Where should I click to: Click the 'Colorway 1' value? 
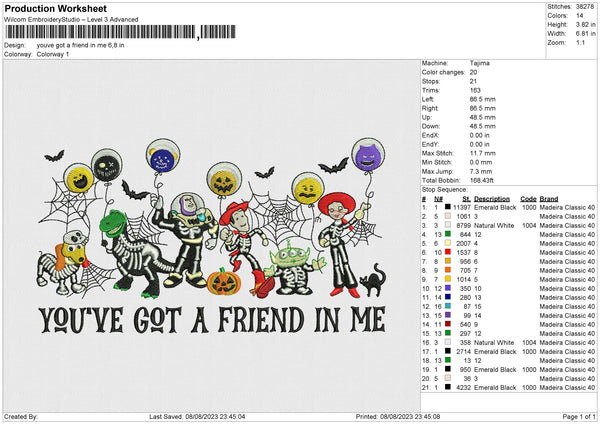pyautogui.click(x=53, y=54)
